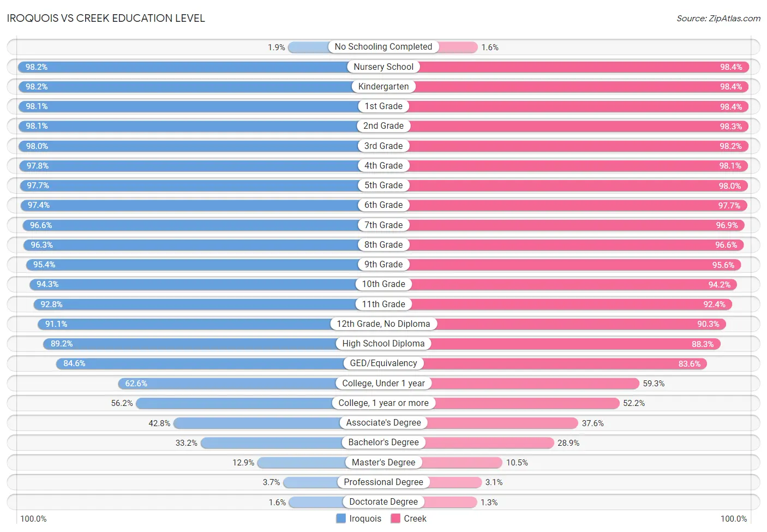The width and height of the screenshot is (767, 532).
Task: Select the High School Diploma label
Action: pos(383,344)
